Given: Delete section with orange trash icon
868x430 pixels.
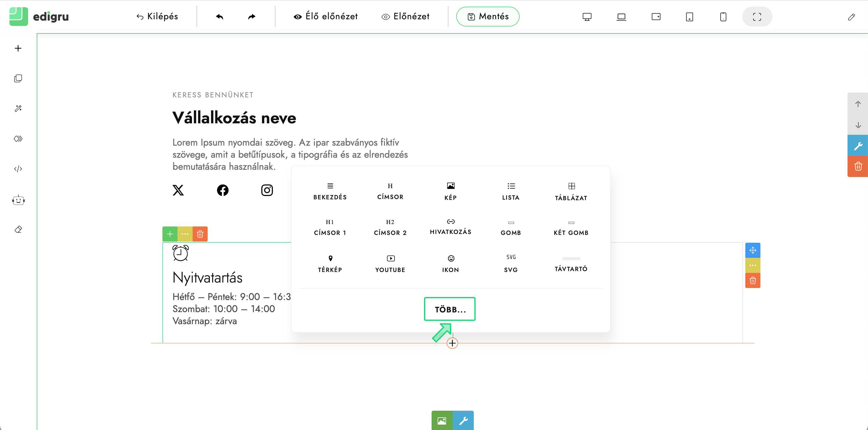Looking at the screenshot, I should click(x=858, y=166).
